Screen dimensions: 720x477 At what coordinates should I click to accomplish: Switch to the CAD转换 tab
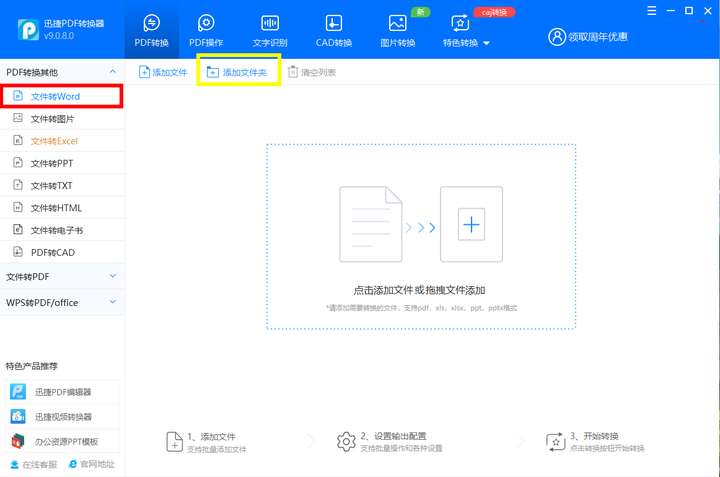(x=334, y=30)
